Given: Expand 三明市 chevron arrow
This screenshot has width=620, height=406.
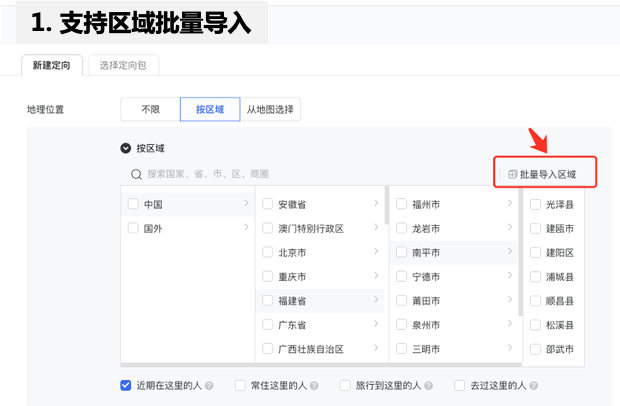Looking at the screenshot, I should tap(510, 348).
